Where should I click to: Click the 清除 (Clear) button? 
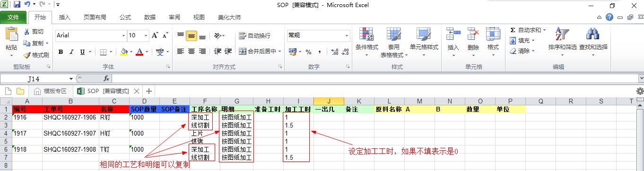(x=522, y=51)
